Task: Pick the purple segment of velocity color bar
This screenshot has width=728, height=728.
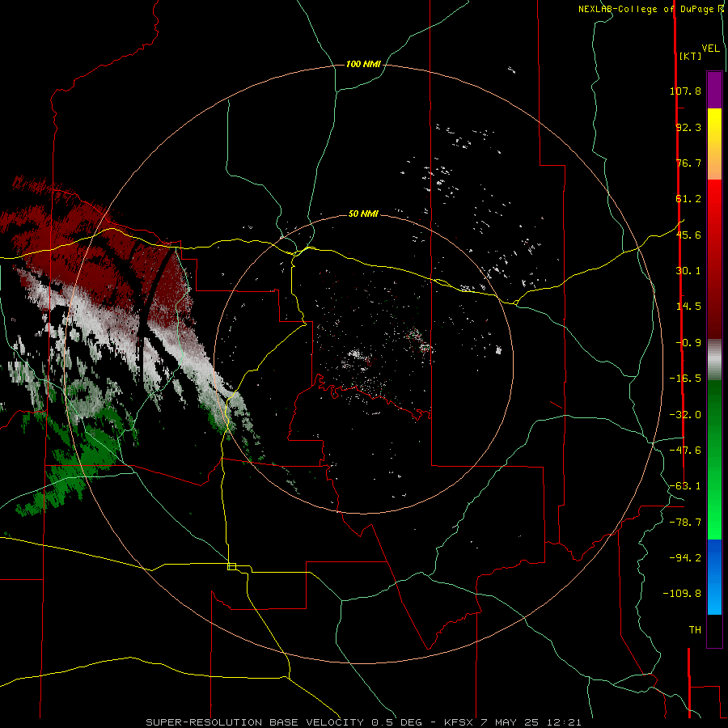Action: [714, 90]
